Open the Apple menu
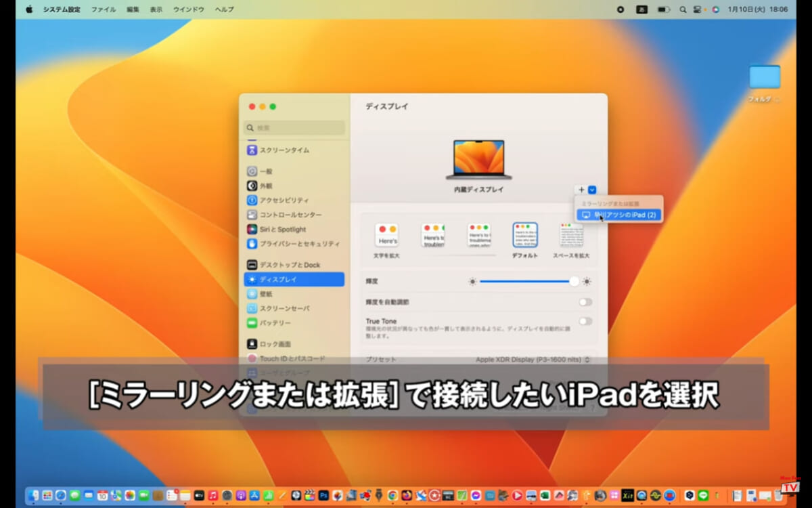 (x=29, y=9)
